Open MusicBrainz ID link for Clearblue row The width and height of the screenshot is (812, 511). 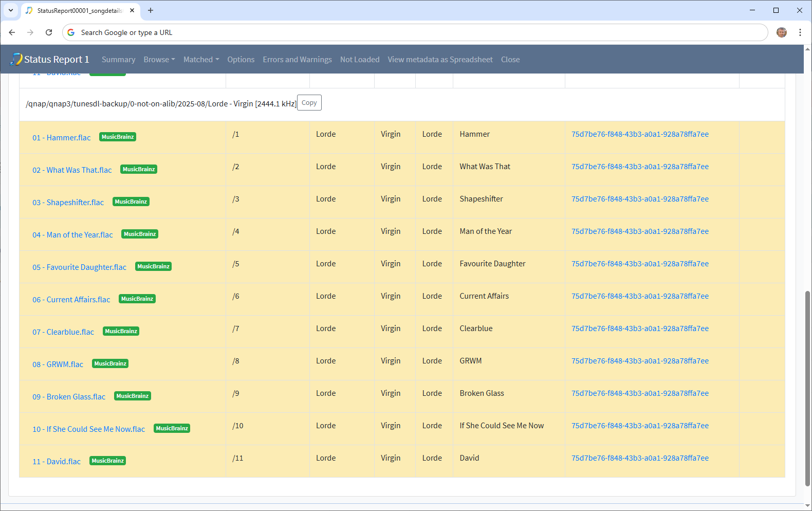640,328
